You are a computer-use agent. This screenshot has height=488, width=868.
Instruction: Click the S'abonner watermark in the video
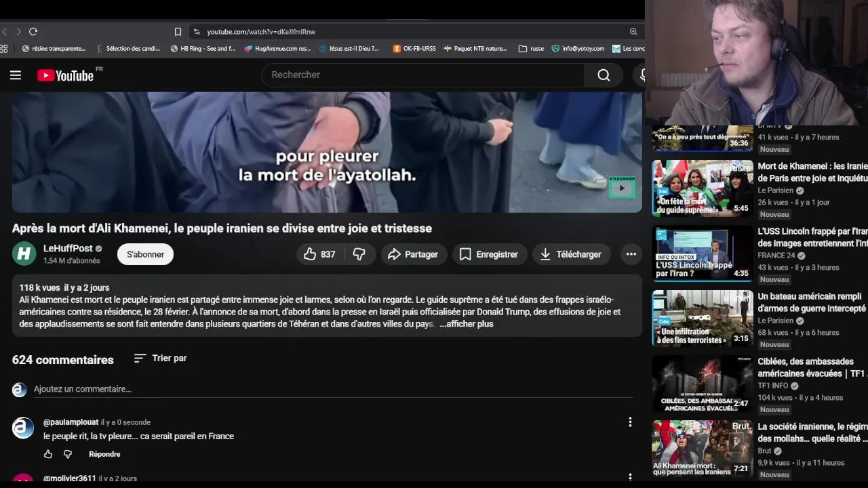[621, 186]
